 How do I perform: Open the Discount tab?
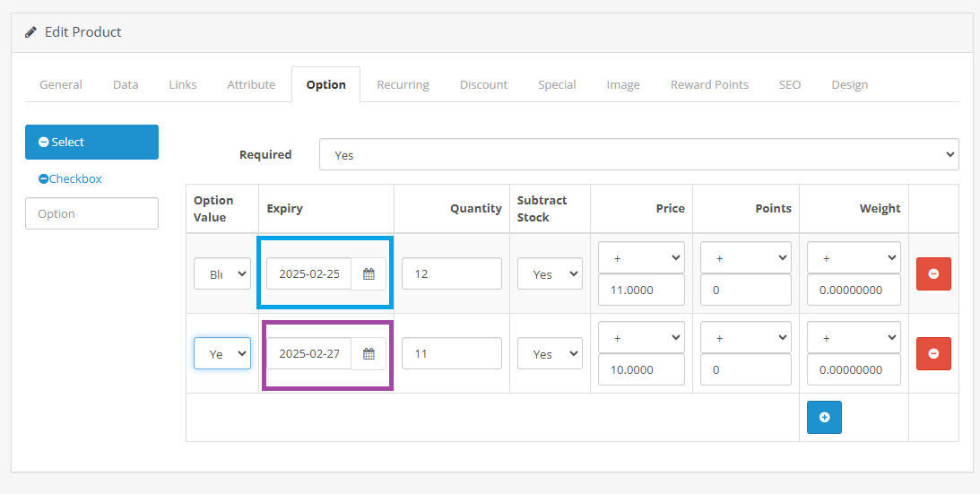tap(483, 84)
